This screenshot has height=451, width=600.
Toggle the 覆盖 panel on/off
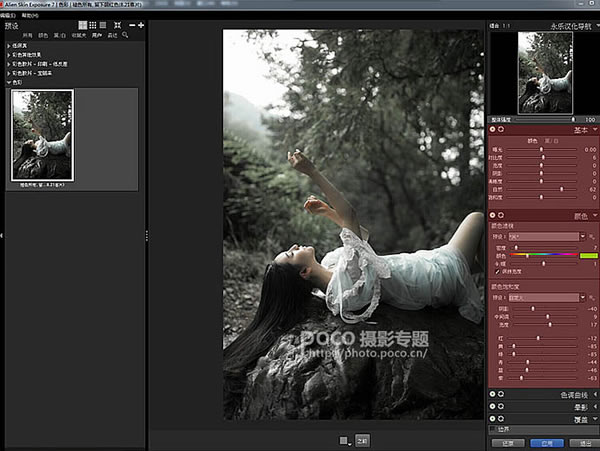[493, 419]
